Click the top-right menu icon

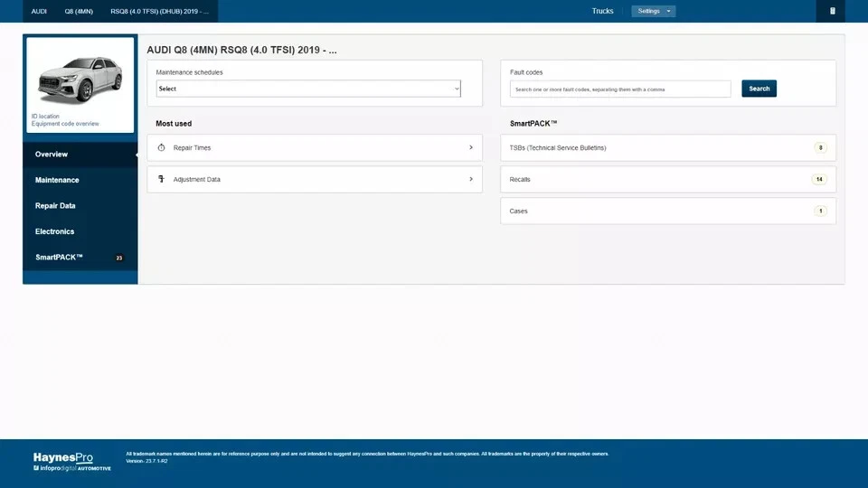(832, 11)
